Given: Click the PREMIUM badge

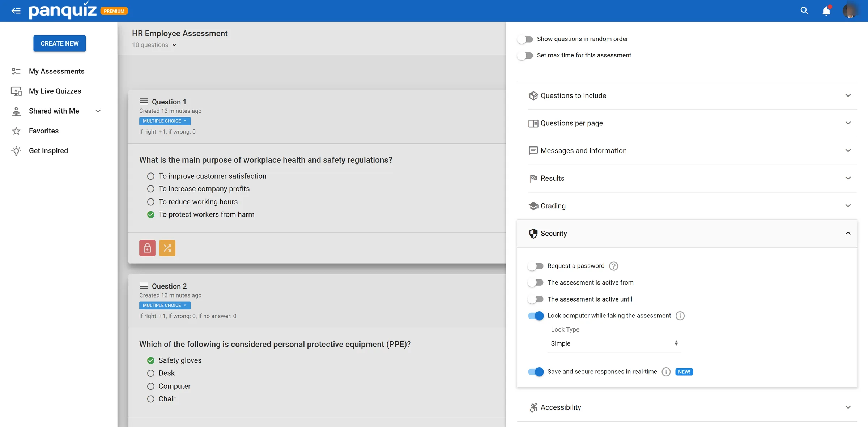Looking at the screenshot, I should [114, 11].
